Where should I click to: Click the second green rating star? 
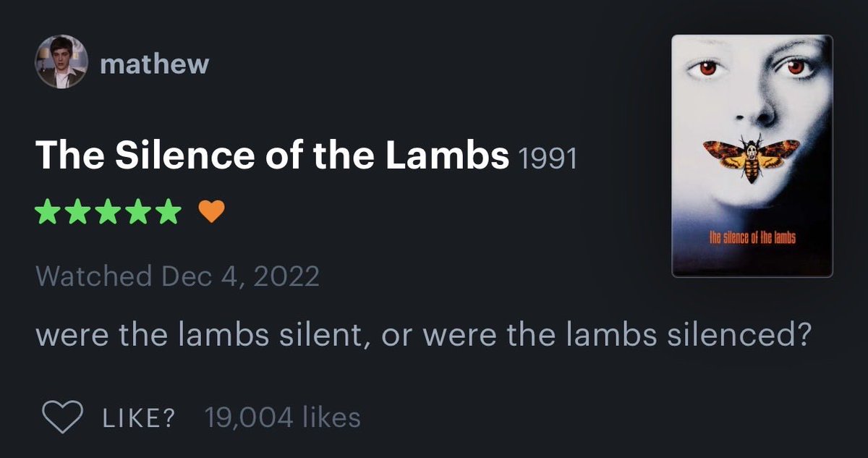pos(79,212)
